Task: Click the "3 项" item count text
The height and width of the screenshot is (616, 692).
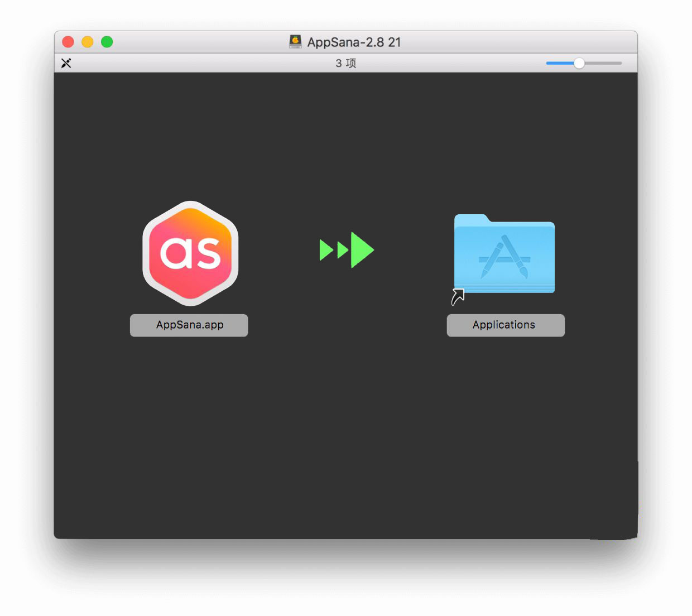Action: click(346, 63)
